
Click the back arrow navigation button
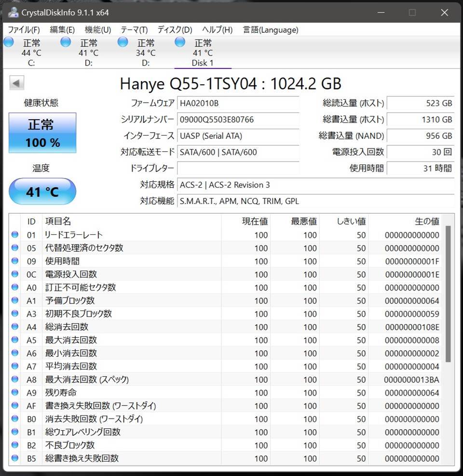click(16, 82)
